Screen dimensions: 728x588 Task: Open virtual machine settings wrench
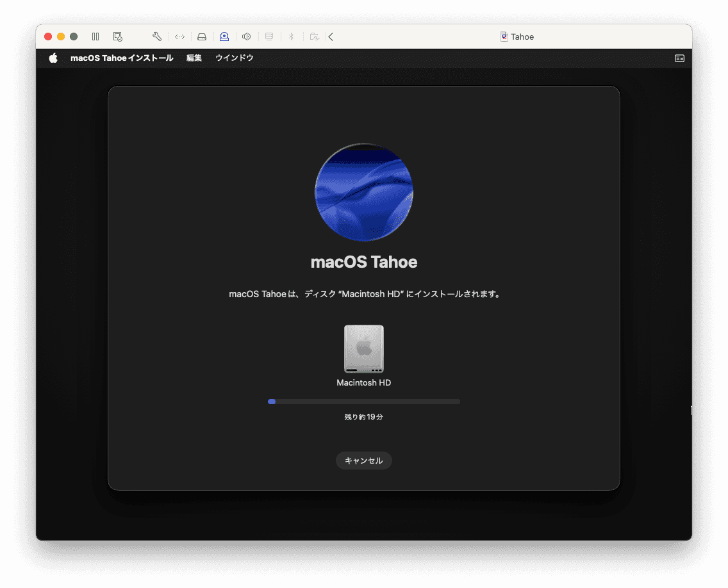157,37
